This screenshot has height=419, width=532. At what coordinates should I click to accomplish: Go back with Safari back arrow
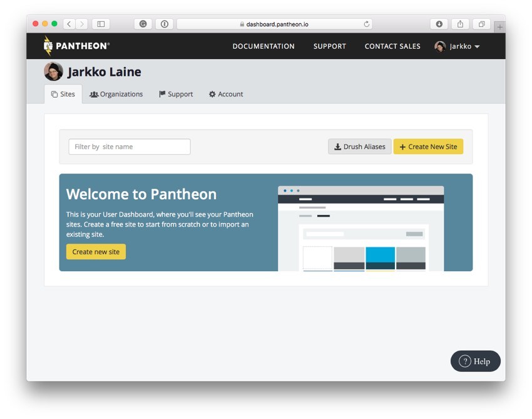click(69, 24)
